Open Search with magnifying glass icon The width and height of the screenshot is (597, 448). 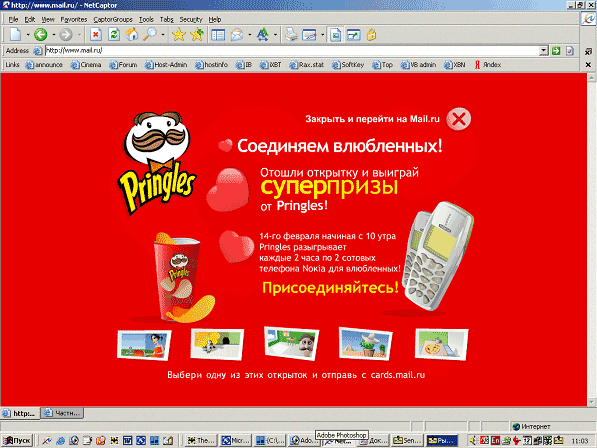(x=150, y=35)
